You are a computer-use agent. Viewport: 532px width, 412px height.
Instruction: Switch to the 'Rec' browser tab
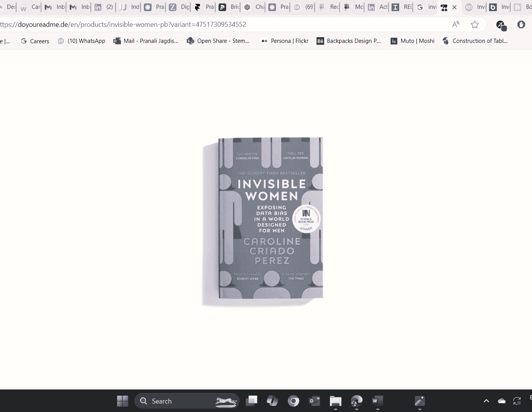328,7
